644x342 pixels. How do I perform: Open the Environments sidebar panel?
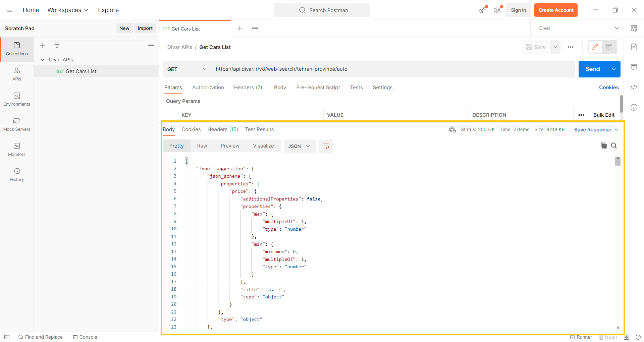17,99
